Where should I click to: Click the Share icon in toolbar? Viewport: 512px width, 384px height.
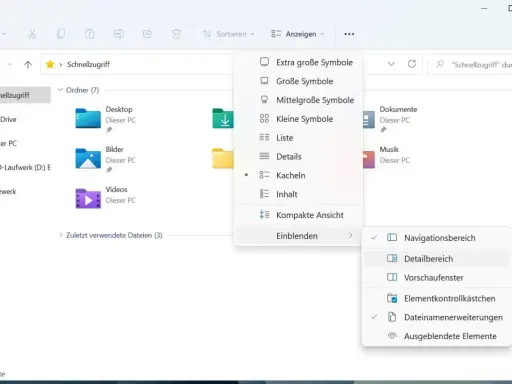pos(147,34)
